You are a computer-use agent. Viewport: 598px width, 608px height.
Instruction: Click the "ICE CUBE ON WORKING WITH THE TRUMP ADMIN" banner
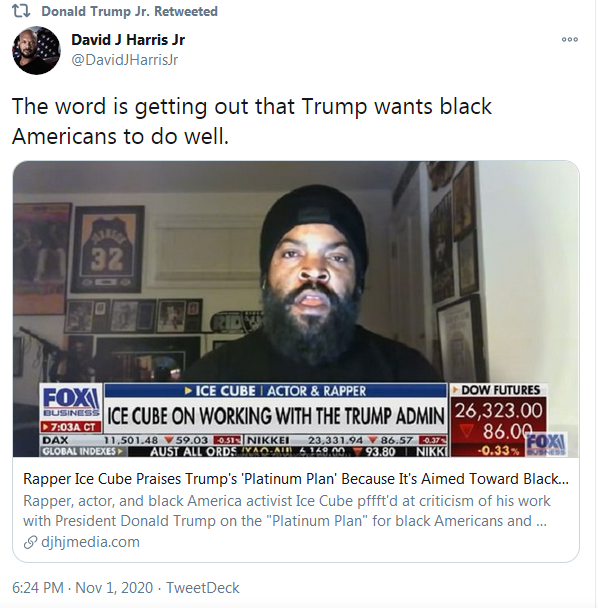point(276,416)
